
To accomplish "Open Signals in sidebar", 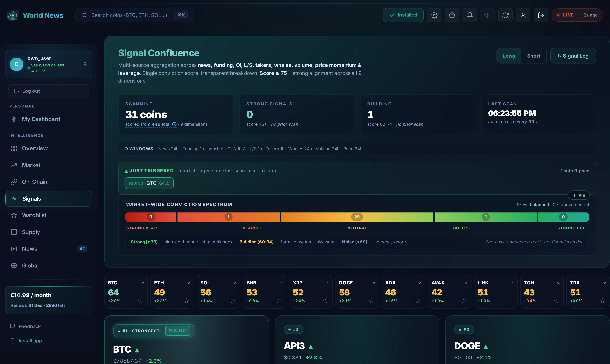I will click(x=49, y=199).
